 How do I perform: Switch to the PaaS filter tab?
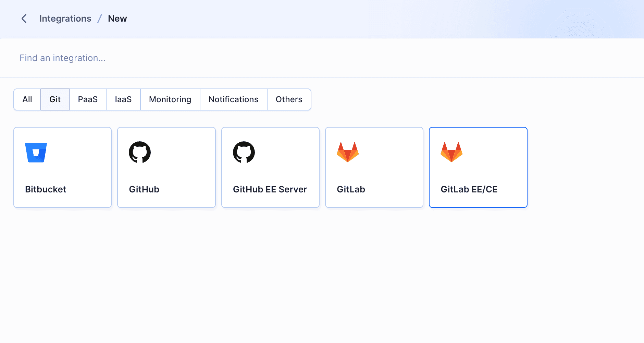88,99
